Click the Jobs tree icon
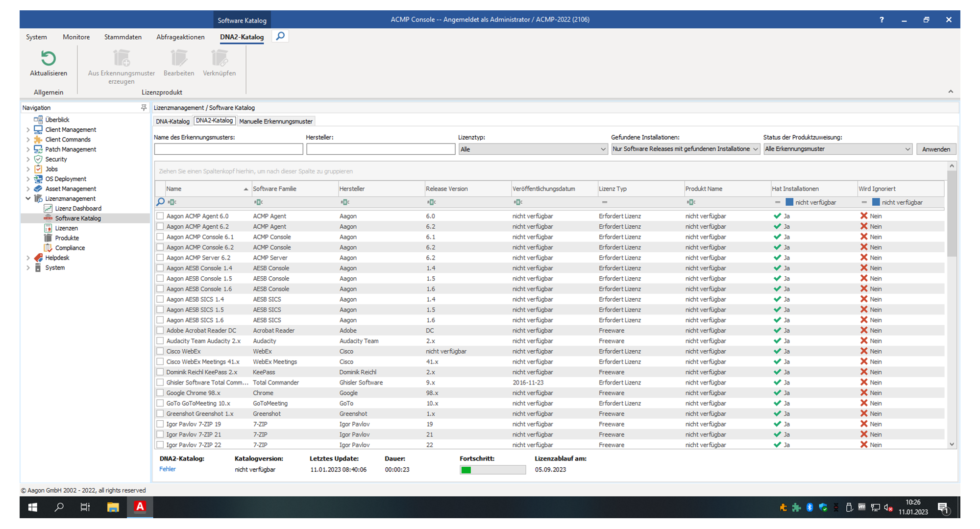The height and width of the screenshot is (529, 980). pos(38,169)
